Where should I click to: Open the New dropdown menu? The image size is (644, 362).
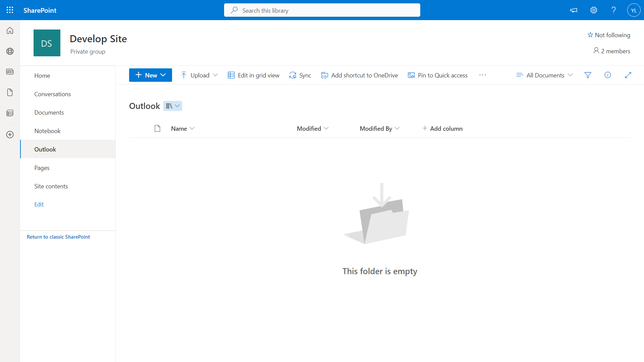[151, 75]
